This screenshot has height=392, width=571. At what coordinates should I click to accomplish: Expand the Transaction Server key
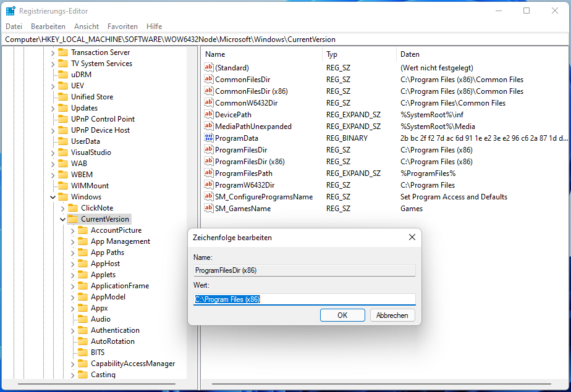53,52
